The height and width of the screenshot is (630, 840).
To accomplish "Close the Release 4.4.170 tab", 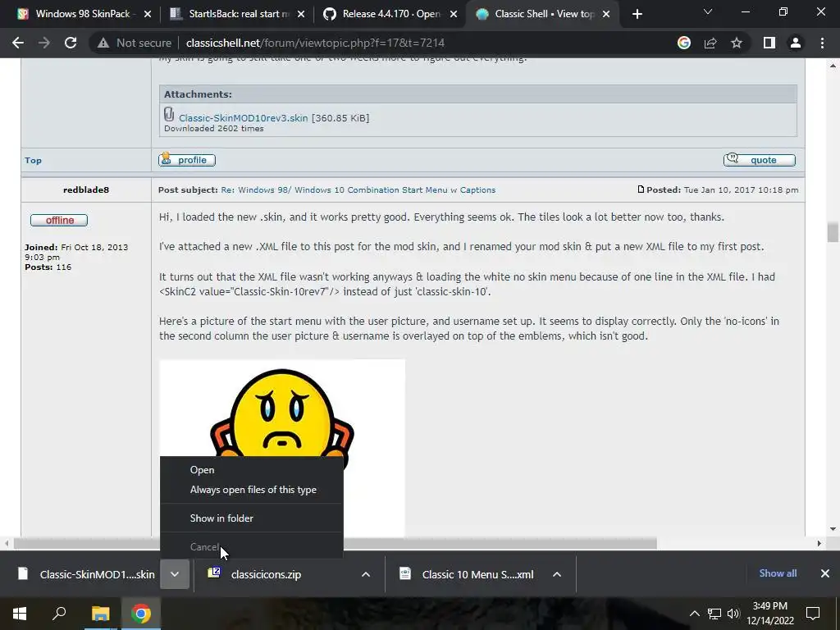I will pyautogui.click(x=454, y=15).
